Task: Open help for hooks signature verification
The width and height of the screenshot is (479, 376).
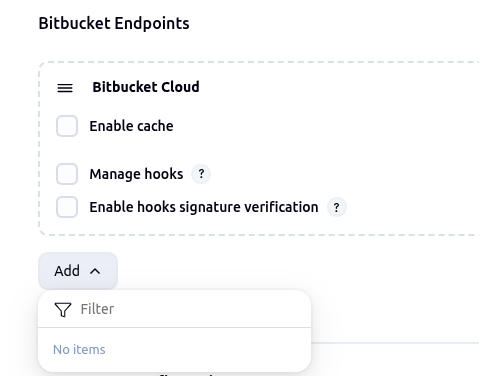Action: pyautogui.click(x=337, y=207)
